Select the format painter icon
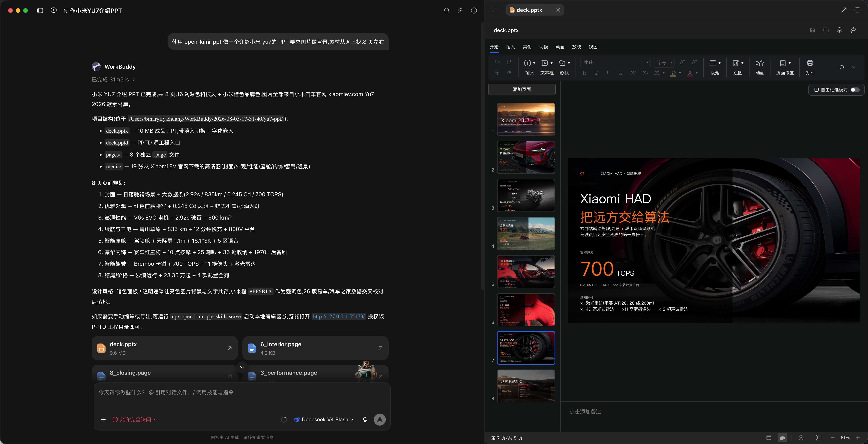The image size is (868, 444). [497, 73]
